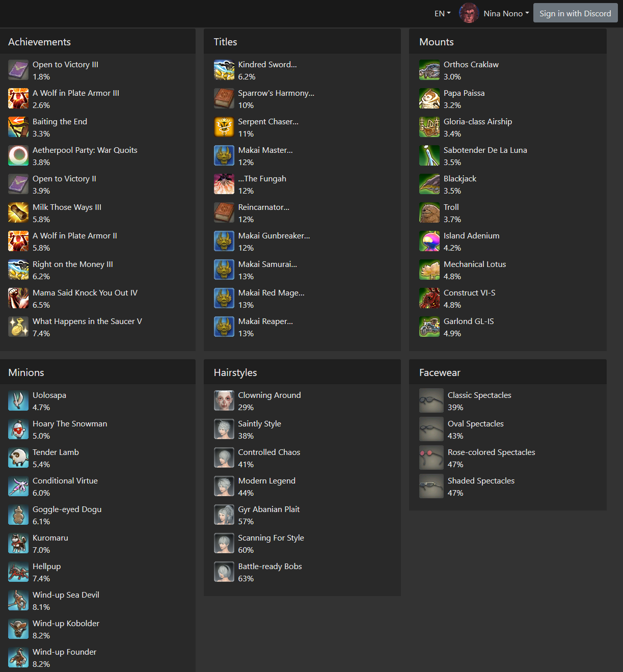
Task: Click the ...The Fungah title icon
Action: pyautogui.click(x=224, y=184)
